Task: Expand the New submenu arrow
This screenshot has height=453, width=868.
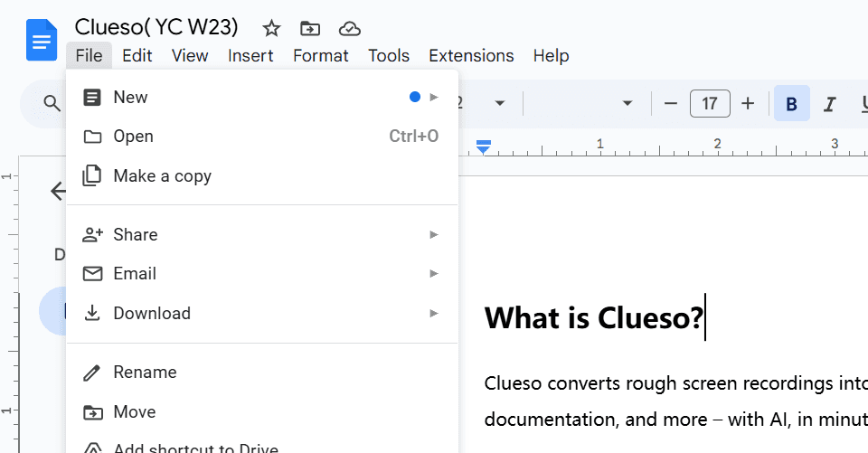Action: click(434, 98)
